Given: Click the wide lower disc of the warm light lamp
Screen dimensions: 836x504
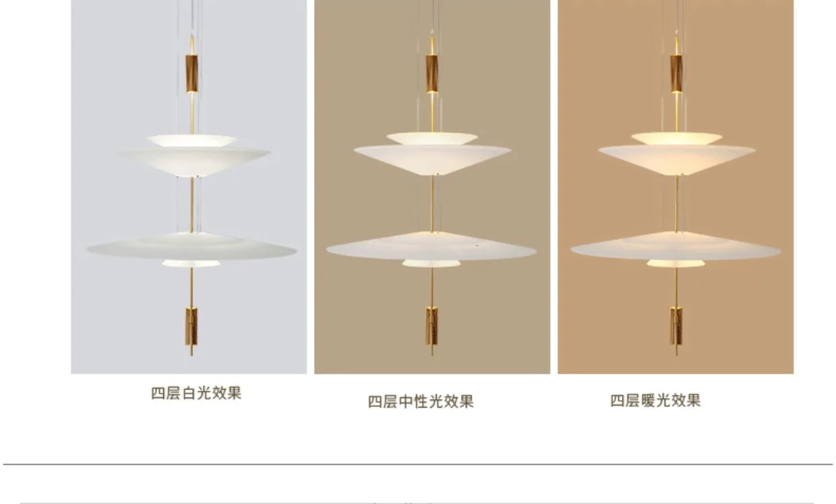Looking at the screenshot, I should point(676,247).
